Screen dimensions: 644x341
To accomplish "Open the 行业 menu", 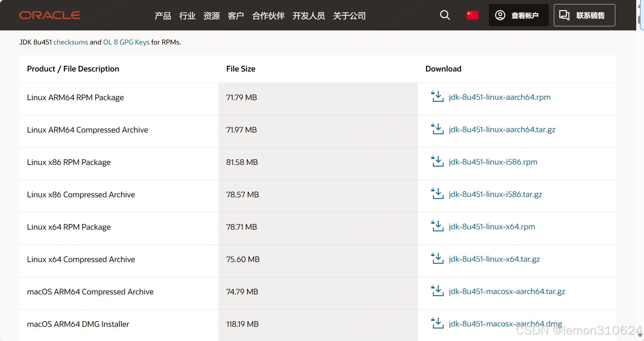I will [187, 16].
